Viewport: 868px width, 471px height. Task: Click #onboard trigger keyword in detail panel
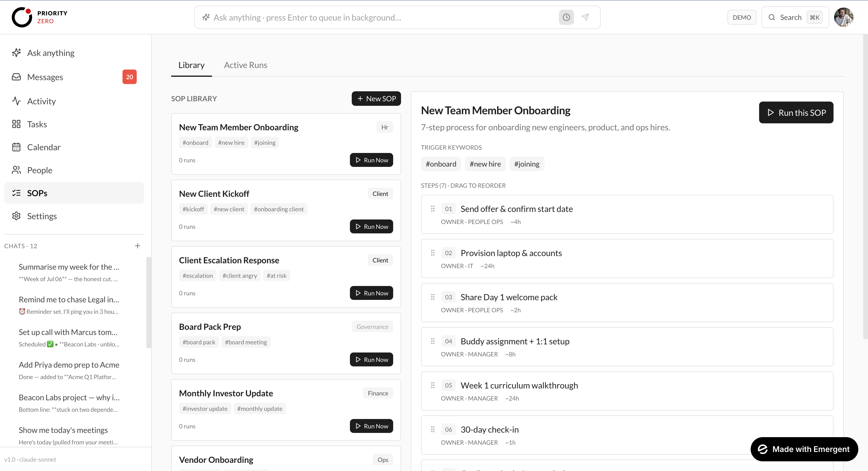(441, 164)
